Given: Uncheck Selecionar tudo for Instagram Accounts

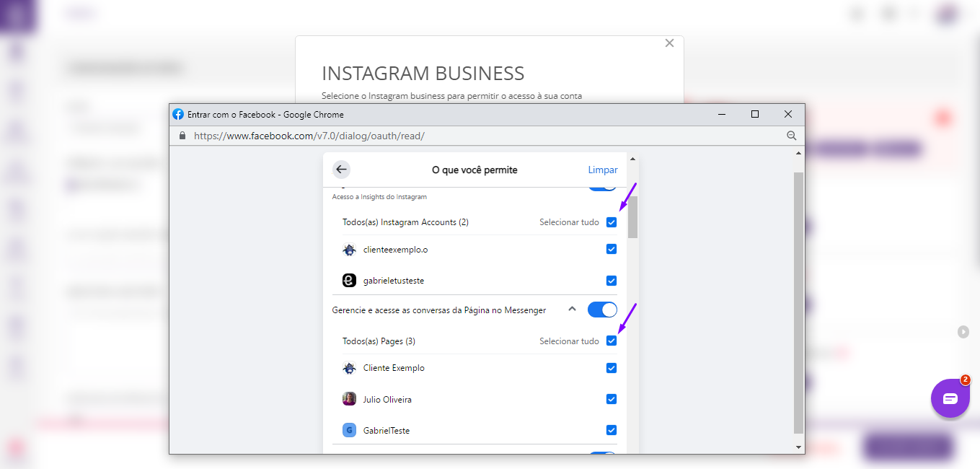Looking at the screenshot, I should (x=612, y=222).
